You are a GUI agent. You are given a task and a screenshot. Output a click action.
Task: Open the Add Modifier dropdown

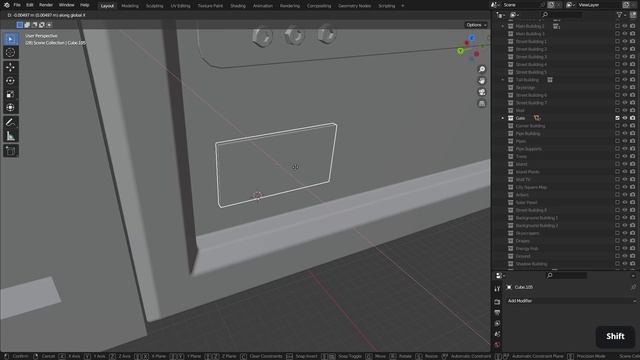571,301
